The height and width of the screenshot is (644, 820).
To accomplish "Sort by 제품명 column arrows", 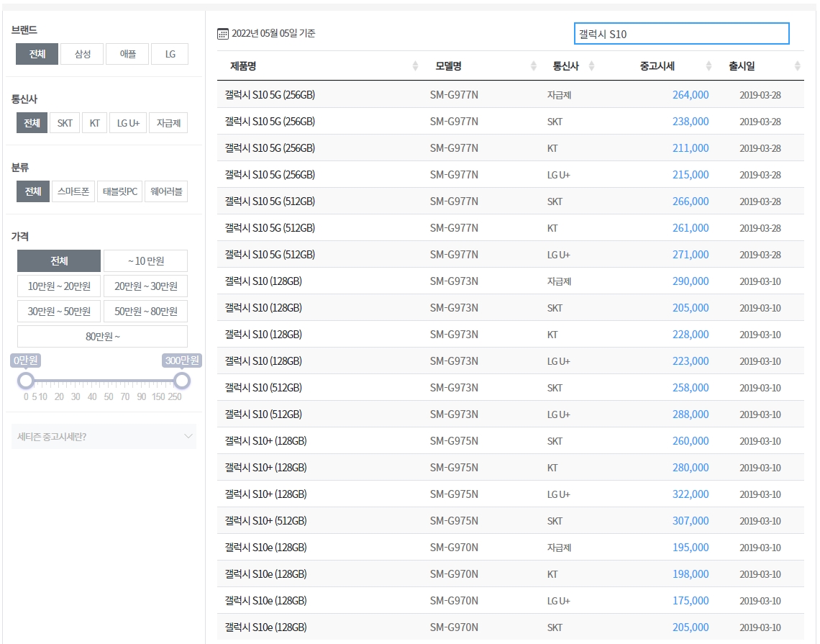I will pos(415,66).
